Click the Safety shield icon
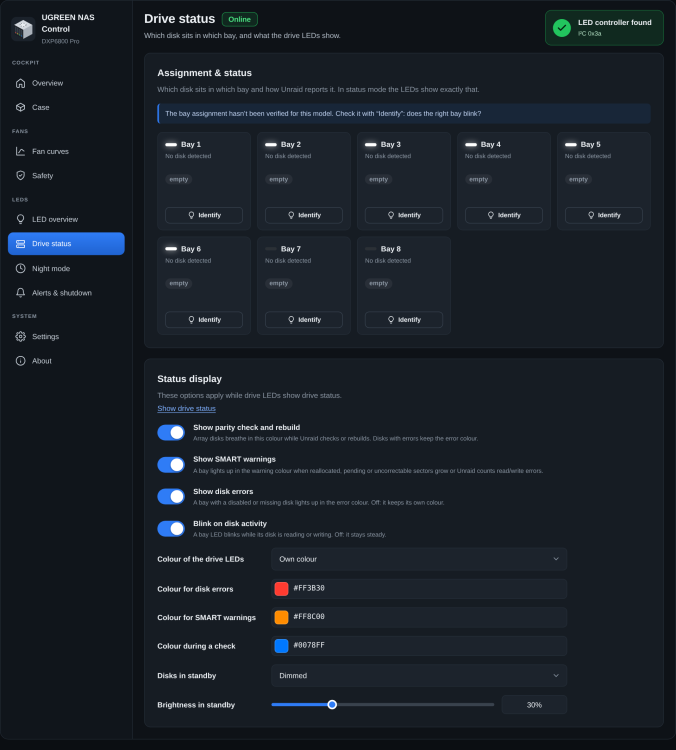Screen dimensions: 676x750 click(x=21, y=176)
